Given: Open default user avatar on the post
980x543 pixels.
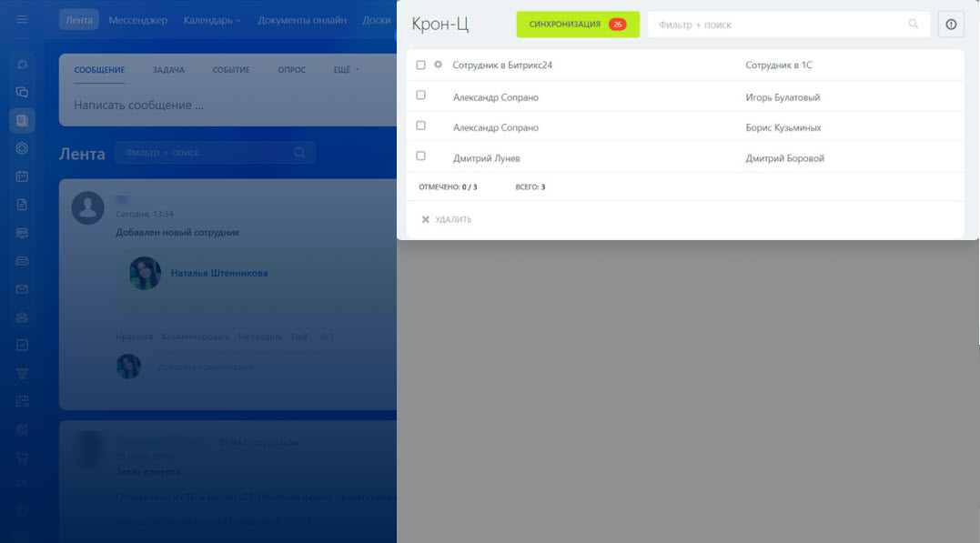Looking at the screenshot, I should click(x=87, y=207).
